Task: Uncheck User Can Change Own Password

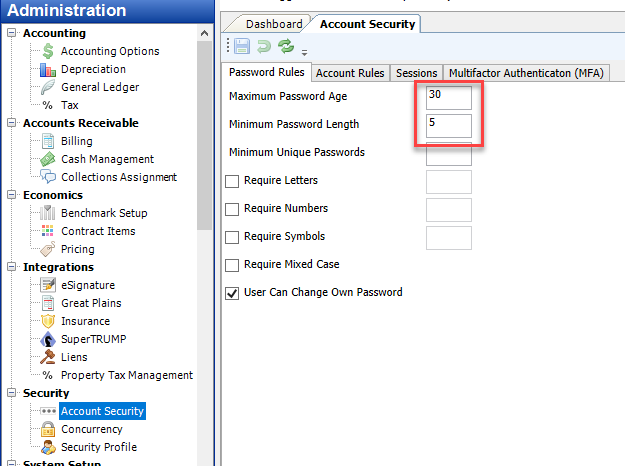Action: (x=232, y=293)
